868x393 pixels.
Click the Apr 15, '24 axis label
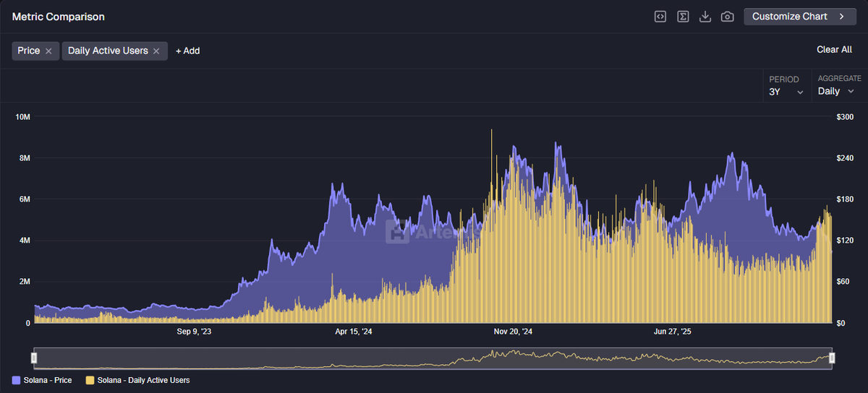pos(354,332)
